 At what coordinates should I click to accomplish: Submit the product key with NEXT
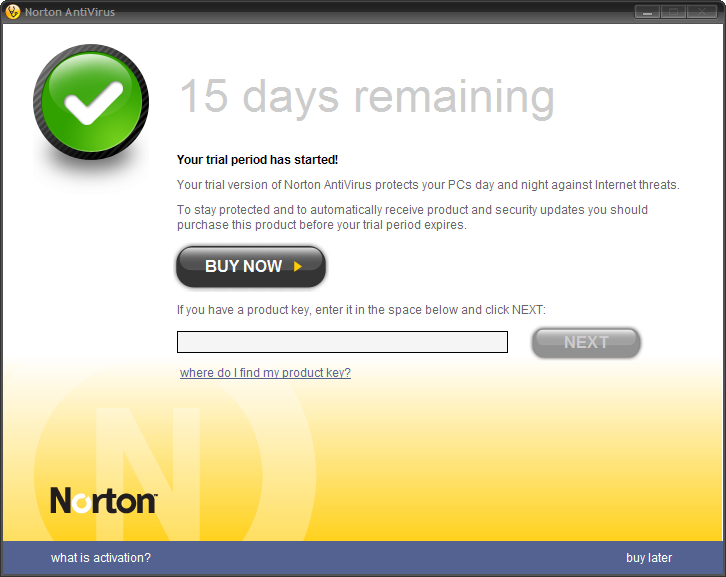(586, 343)
